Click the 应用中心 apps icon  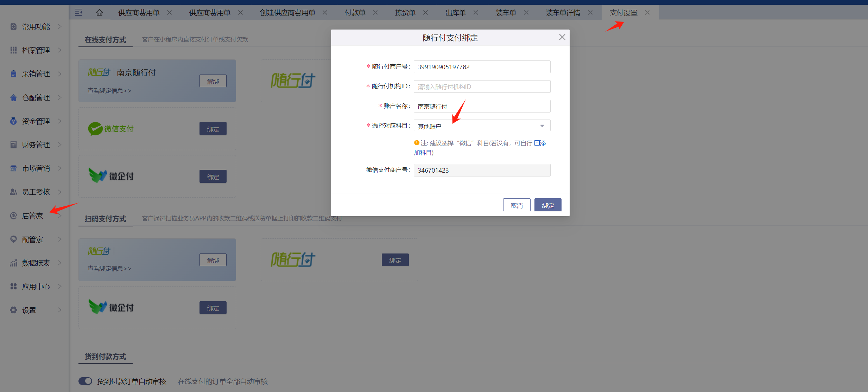tap(13, 287)
